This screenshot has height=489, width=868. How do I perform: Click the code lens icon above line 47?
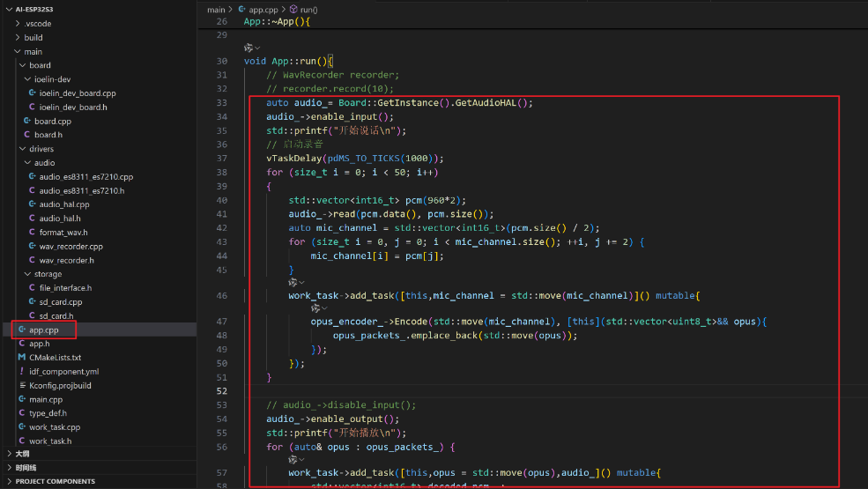pos(315,307)
